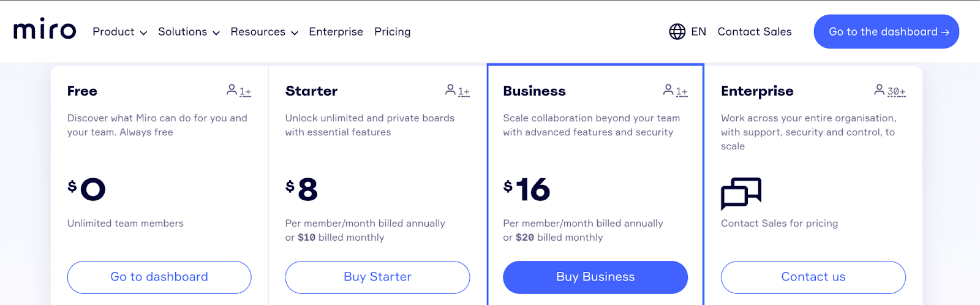Click the Go to dashboard Free plan button
This screenshot has height=305, width=980.
point(159,277)
